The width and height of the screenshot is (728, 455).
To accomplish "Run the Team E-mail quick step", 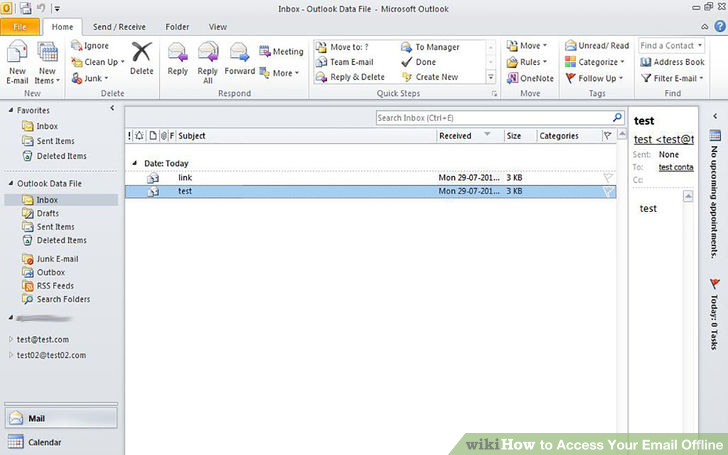I will tap(344, 62).
